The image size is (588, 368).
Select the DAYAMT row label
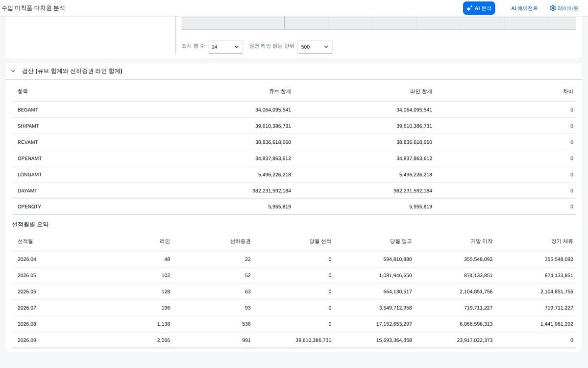coord(27,191)
